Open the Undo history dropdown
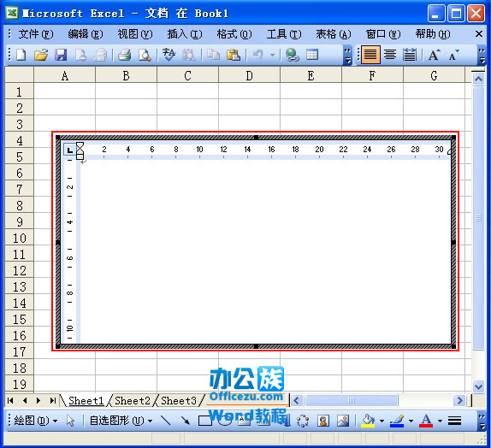This screenshot has height=448, width=491. point(272,55)
